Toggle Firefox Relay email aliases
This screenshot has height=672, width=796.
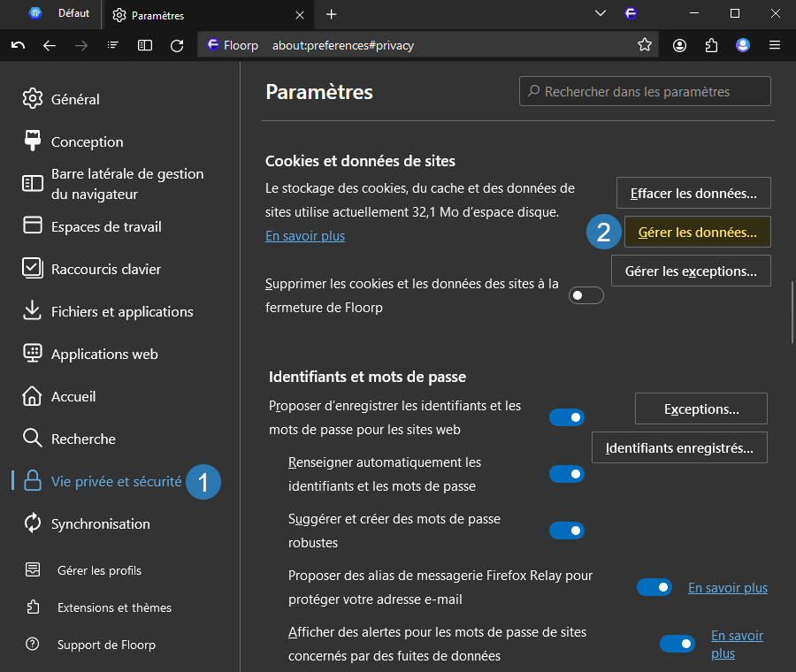(654, 587)
